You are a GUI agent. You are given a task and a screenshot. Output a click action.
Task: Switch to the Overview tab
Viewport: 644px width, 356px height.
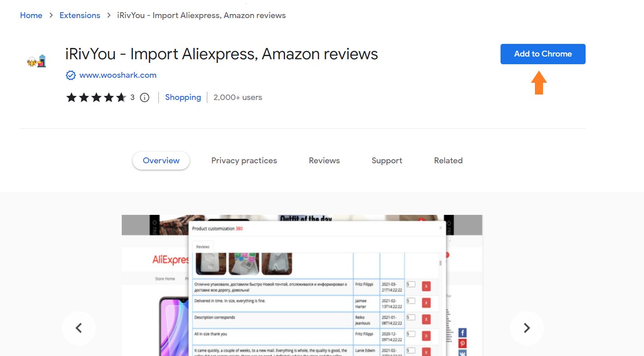pos(161,161)
